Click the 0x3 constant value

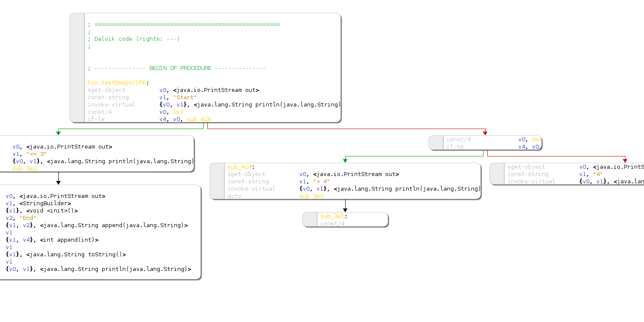[x=178, y=112]
